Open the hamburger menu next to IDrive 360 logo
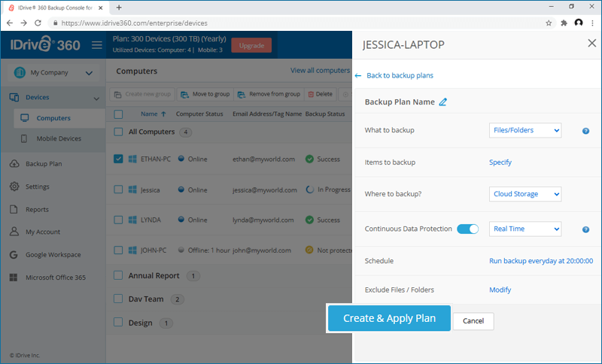Image resolution: width=602 pixels, height=364 pixels. [97, 45]
